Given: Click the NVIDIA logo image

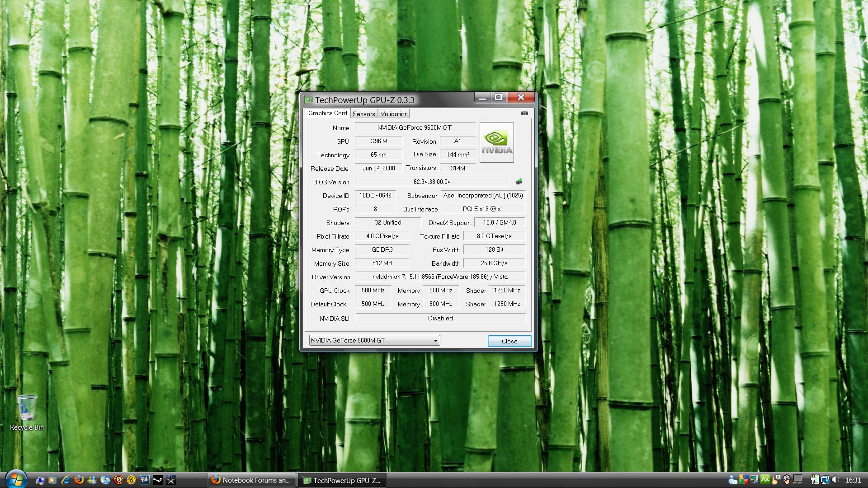Looking at the screenshot, I should 496,142.
